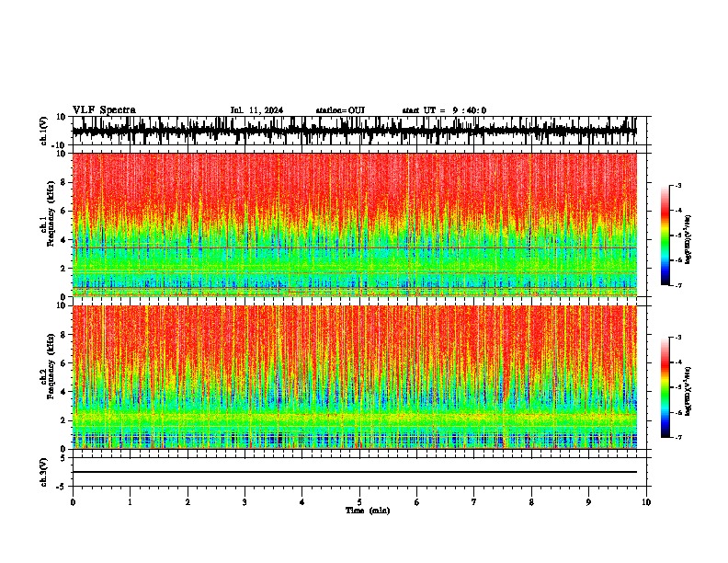728x563 pixels.
Task: Click the "0" tick on the time axis
Action: point(73,502)
